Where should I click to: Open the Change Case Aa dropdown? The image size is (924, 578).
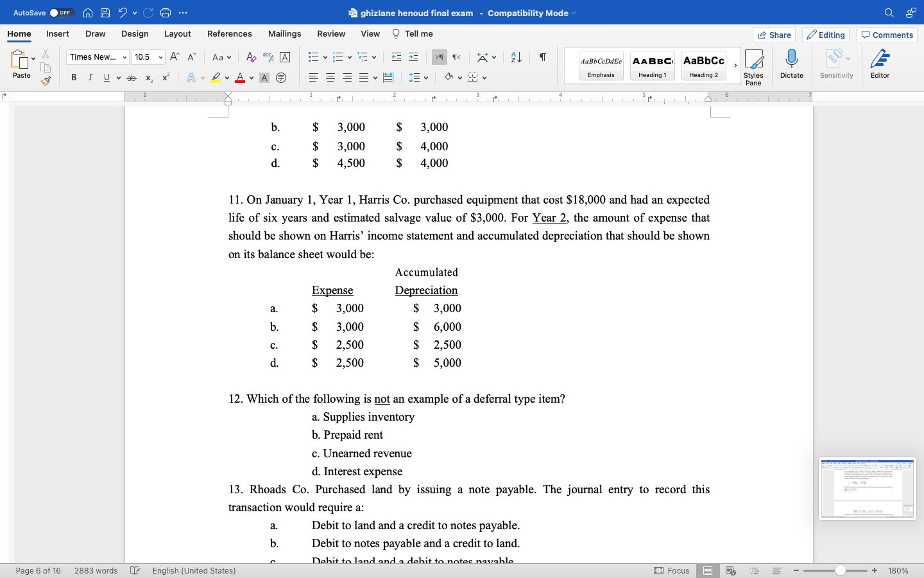221,57
